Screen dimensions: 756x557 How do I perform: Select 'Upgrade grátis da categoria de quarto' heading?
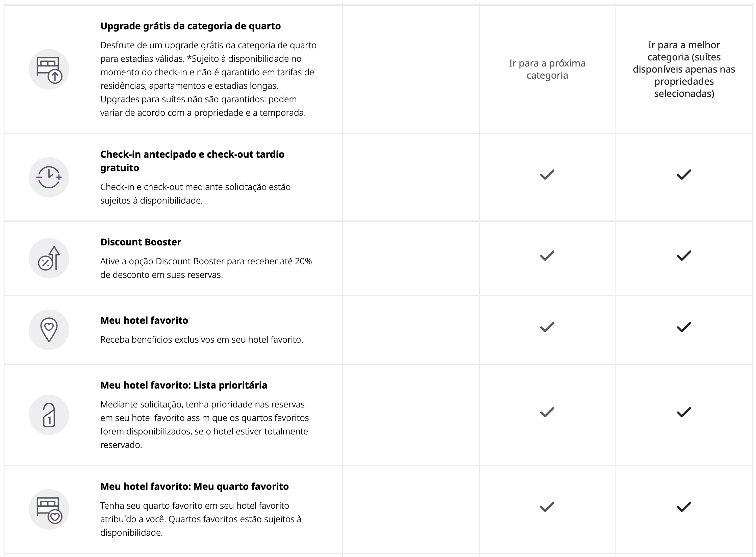click(x=191, y=26)
